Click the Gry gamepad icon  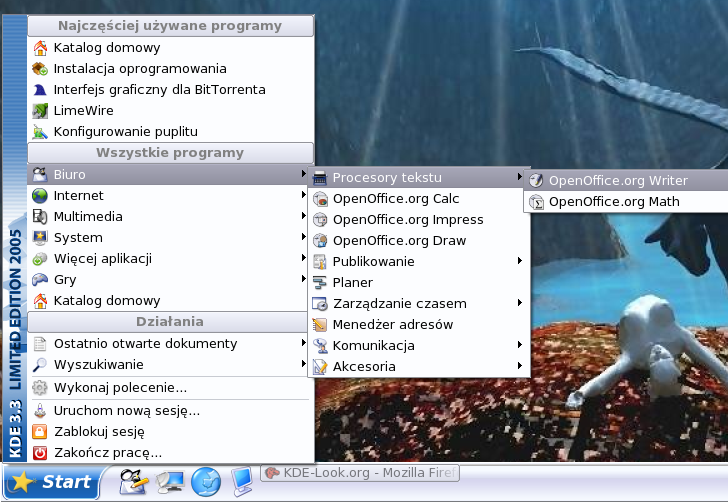coord(40,280)
